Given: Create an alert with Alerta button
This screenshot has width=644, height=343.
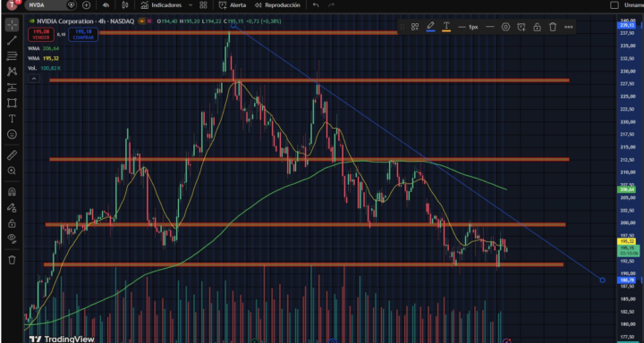Looking at the screenshot, I should tap(233, 5).
